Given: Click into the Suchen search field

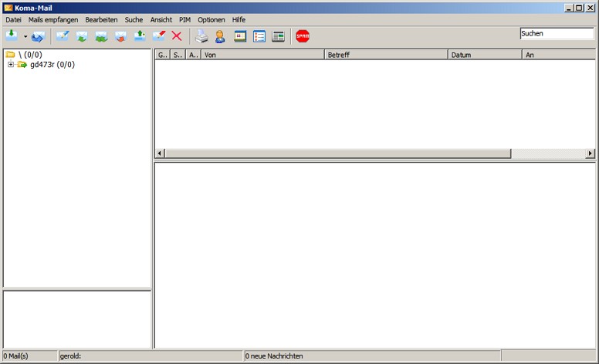Looking at the screenshot, I should [x=557, y=34].
